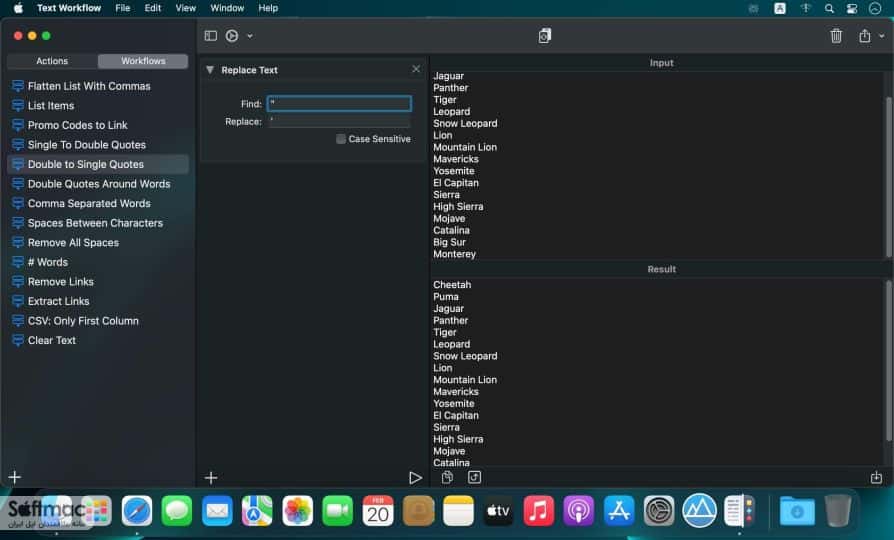Select Spaces Between Characters workflow

click(97, 223)
